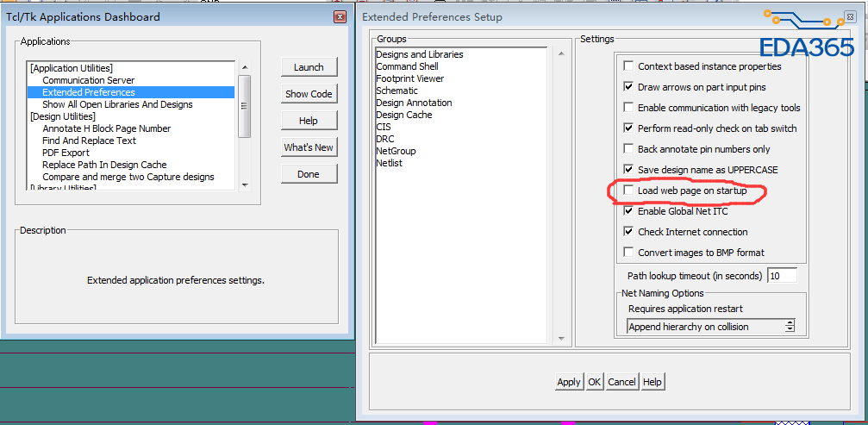Select Command Shell group
The width and height of the screenshot is (868, 425).
[x=408, y=66]
